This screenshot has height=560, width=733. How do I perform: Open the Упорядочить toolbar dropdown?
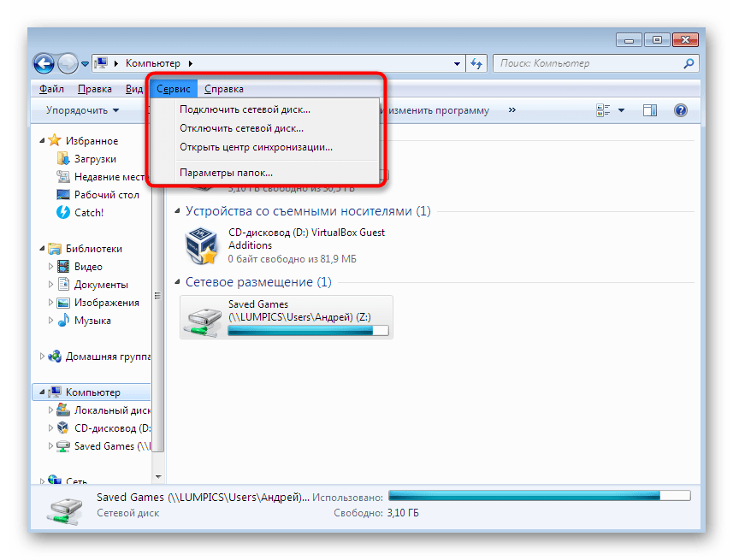(x=82, y=110)
